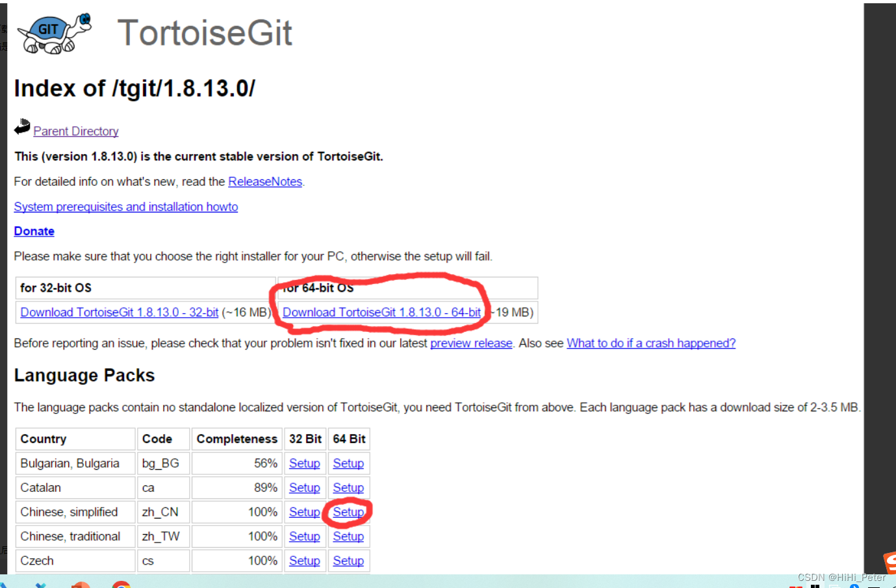
Task: Click Czech 64 Bit Setup link
Action: click(348, 561)
